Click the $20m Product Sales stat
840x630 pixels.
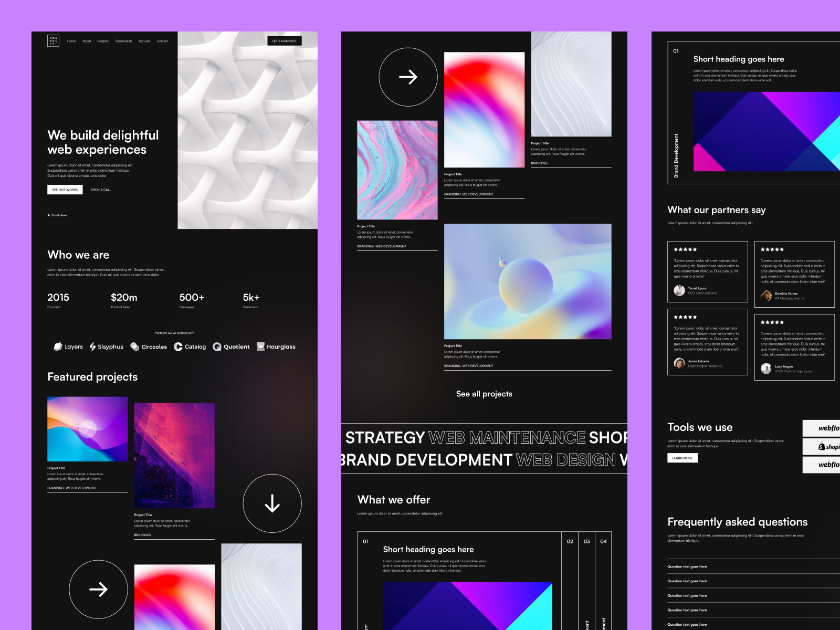pyautogui.click(x=124, y=301)
